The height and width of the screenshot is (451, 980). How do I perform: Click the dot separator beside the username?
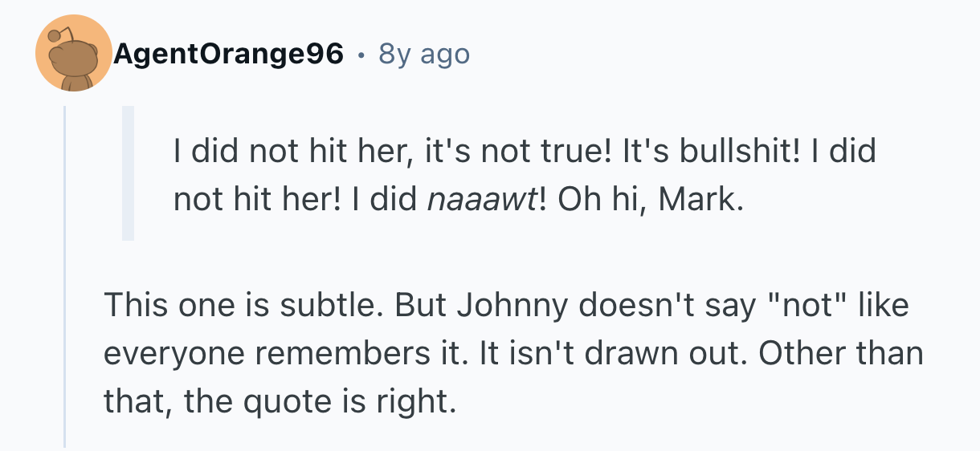tap(361, 55)
